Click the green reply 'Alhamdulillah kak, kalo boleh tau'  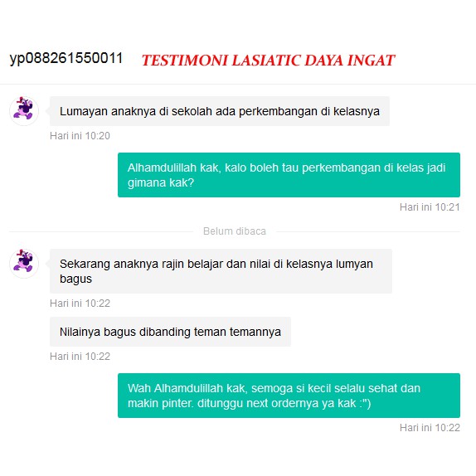pos(289,175)
